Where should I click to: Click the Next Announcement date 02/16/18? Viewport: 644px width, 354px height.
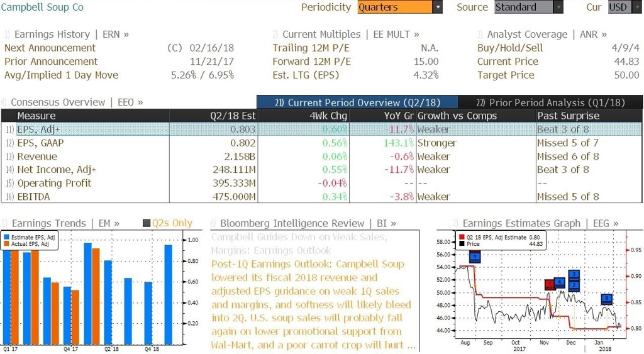211,48
